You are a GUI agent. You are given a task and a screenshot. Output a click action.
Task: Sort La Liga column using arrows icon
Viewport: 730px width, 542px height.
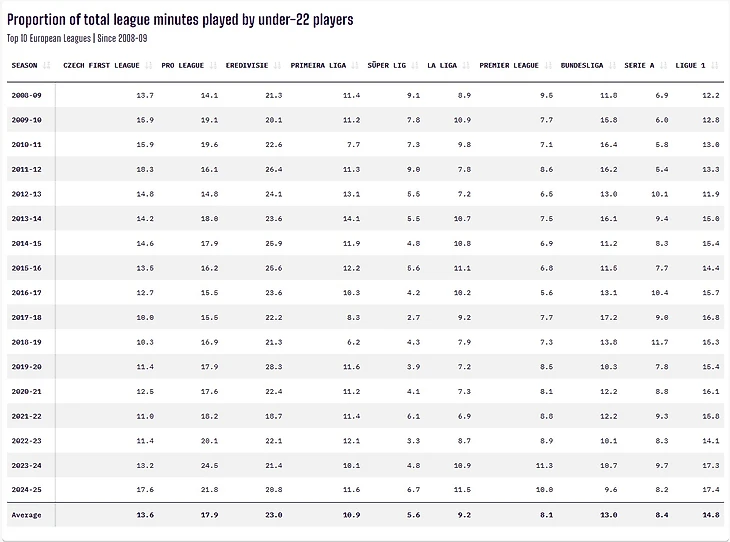coord(466,66)
